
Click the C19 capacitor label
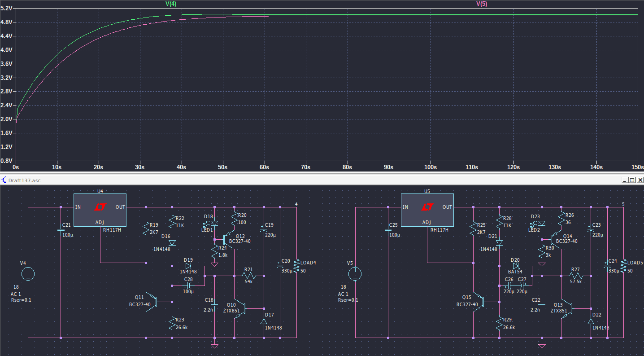(269, 224)
